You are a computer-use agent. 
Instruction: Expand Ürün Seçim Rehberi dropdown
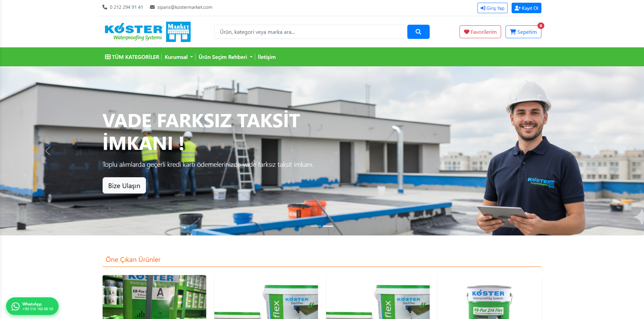[x=225, y=57]
